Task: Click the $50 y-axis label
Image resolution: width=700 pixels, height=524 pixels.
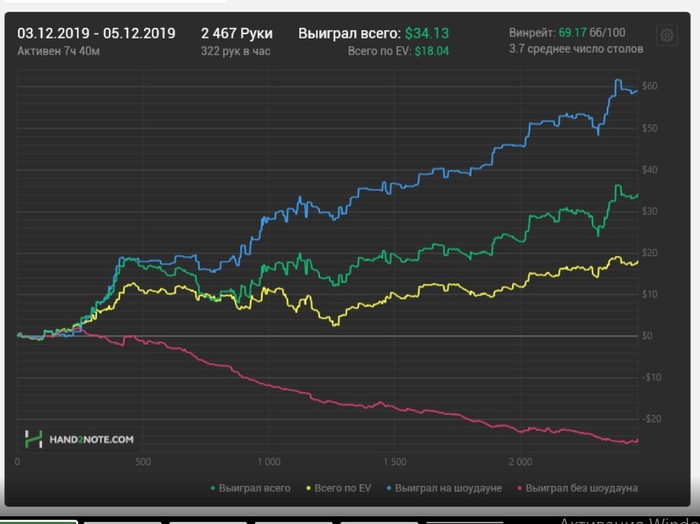Action: point(650,129)
